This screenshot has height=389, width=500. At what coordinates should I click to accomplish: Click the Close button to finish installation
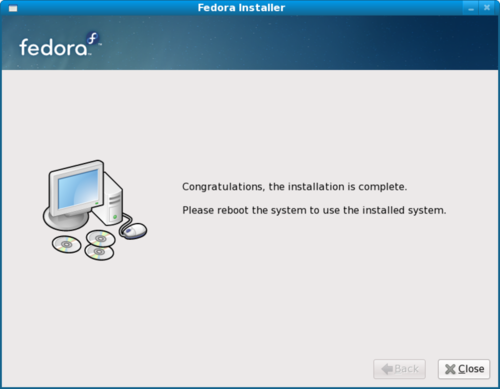[464, 369]
